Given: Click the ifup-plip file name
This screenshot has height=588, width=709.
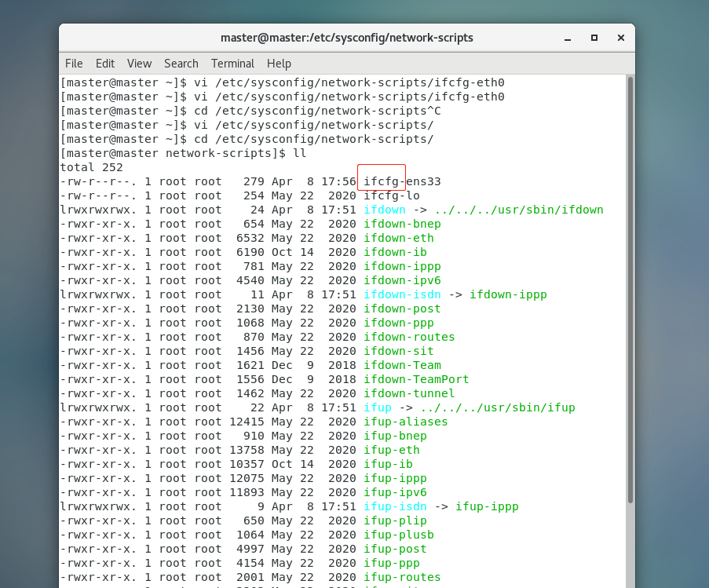Looking at the screenshot, I should point(395,521).
